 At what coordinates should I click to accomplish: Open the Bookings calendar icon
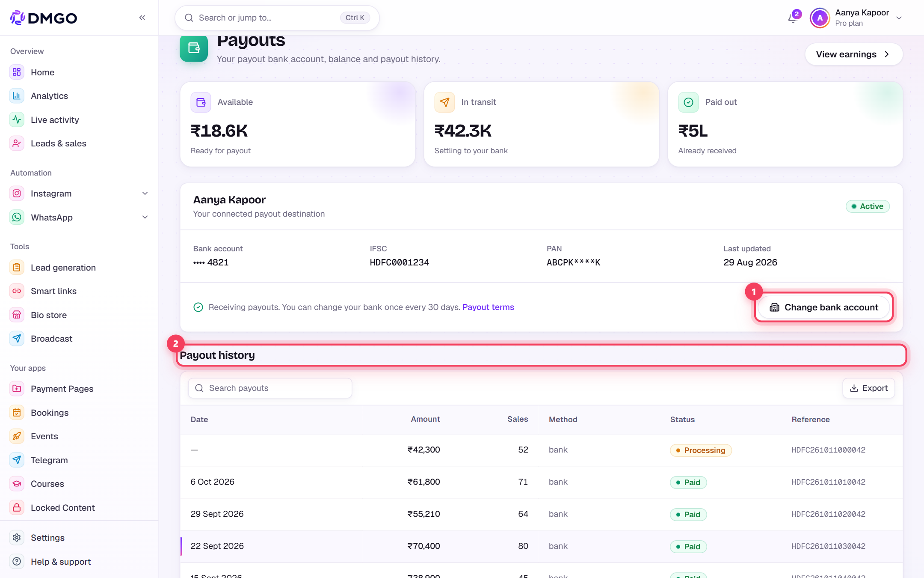pyautogui.click(x=17, y=412)
